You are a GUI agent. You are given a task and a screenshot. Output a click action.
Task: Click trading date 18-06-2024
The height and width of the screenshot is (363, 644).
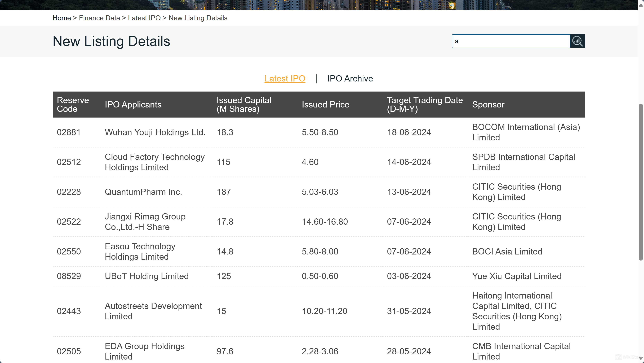(x=409, y=132)
